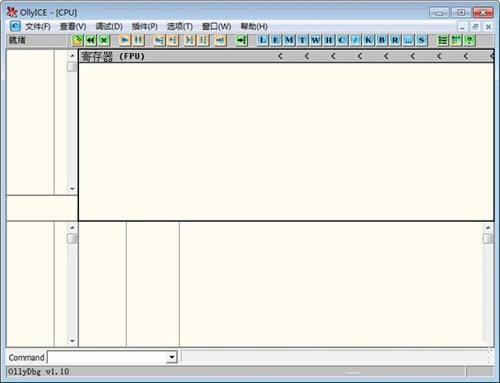Click into the Command input box
Screen dimensions: 500x383
pyautogui.click(x=107, y=357)
